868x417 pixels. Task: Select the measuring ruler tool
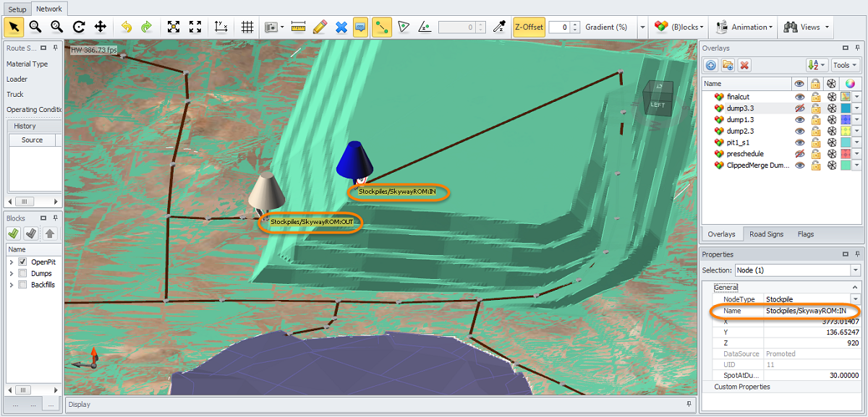click(299, 27)
